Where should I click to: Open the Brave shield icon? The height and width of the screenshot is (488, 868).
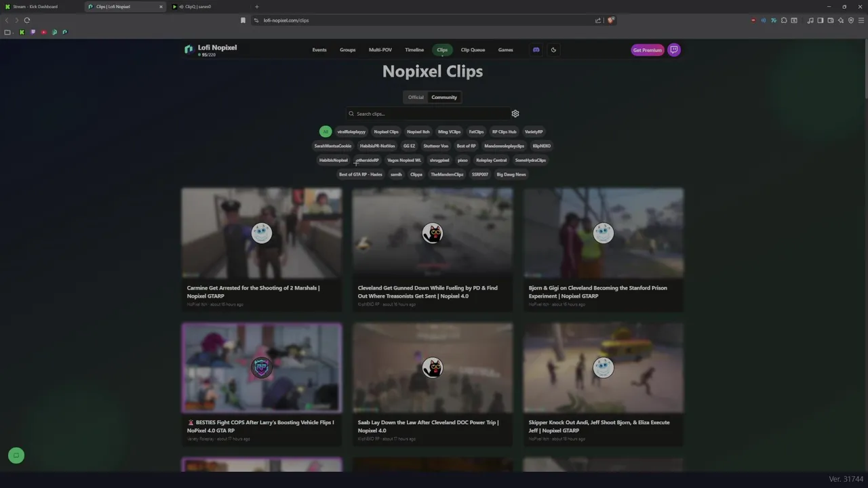(610, 20)
